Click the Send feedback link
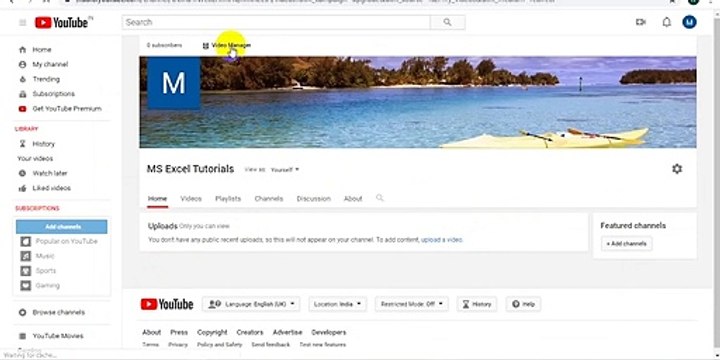 [x=270, y=345]
